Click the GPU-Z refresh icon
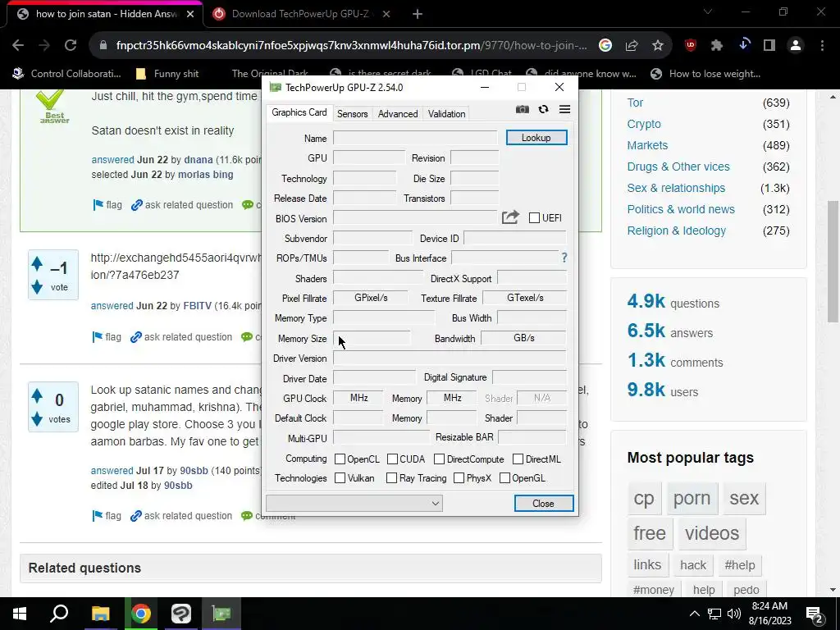 pos(543,109)
